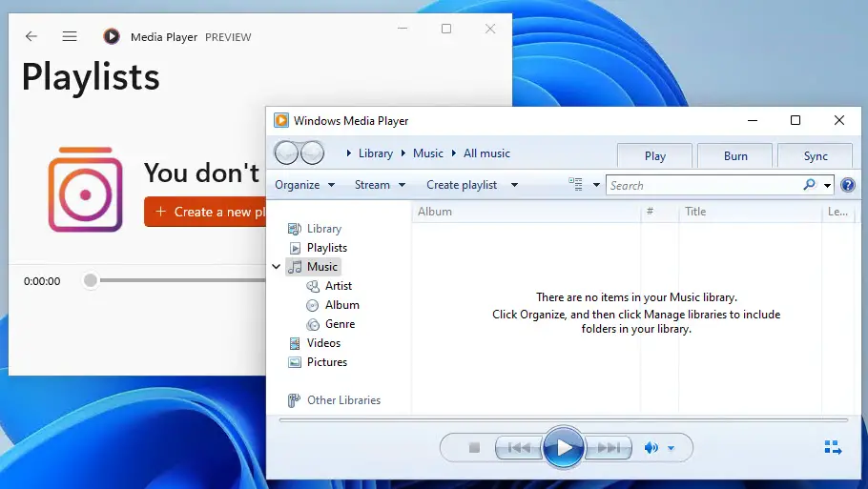Go back using Windows Media Player back arrow
868x489 pixels.
point(286,153)
